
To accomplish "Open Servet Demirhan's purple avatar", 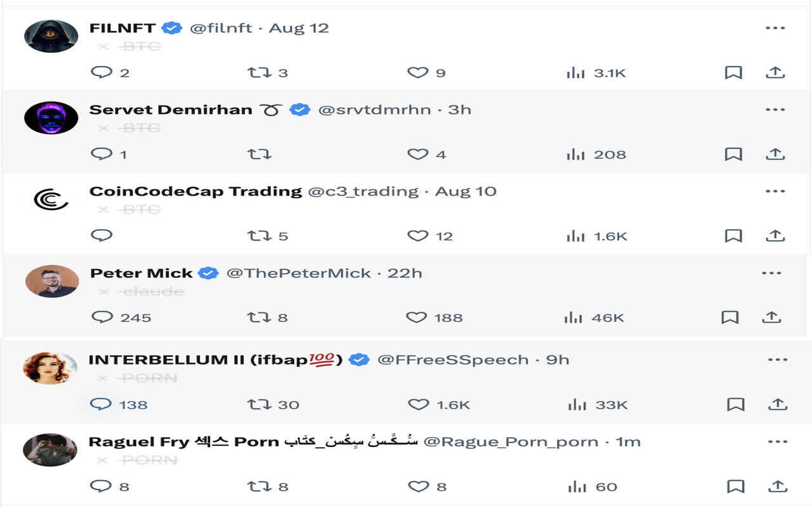I will point(51,117).
